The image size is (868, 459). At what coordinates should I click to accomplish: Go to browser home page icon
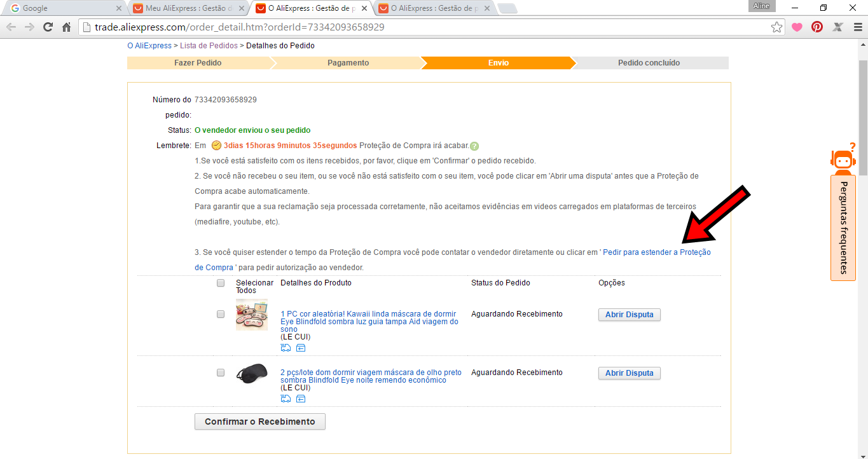(x=66, y=27)
